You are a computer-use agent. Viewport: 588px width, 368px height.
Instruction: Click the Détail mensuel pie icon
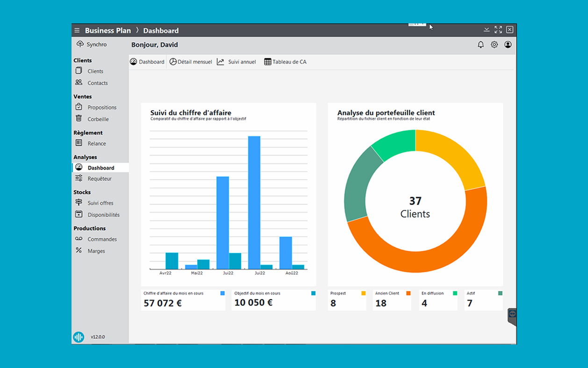pyautogui.click(x=173, y=62)
